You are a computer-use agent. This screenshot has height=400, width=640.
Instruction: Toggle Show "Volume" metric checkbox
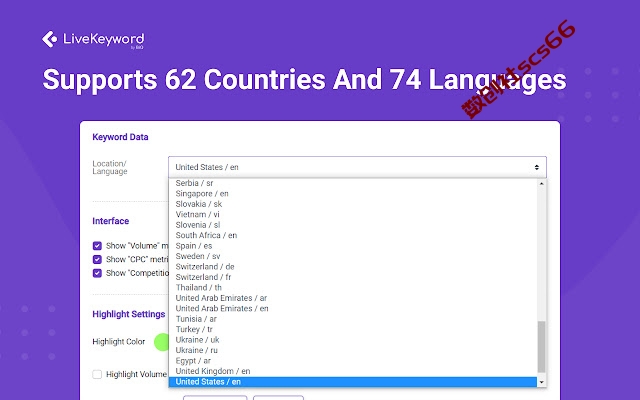(x=97, y=246)
